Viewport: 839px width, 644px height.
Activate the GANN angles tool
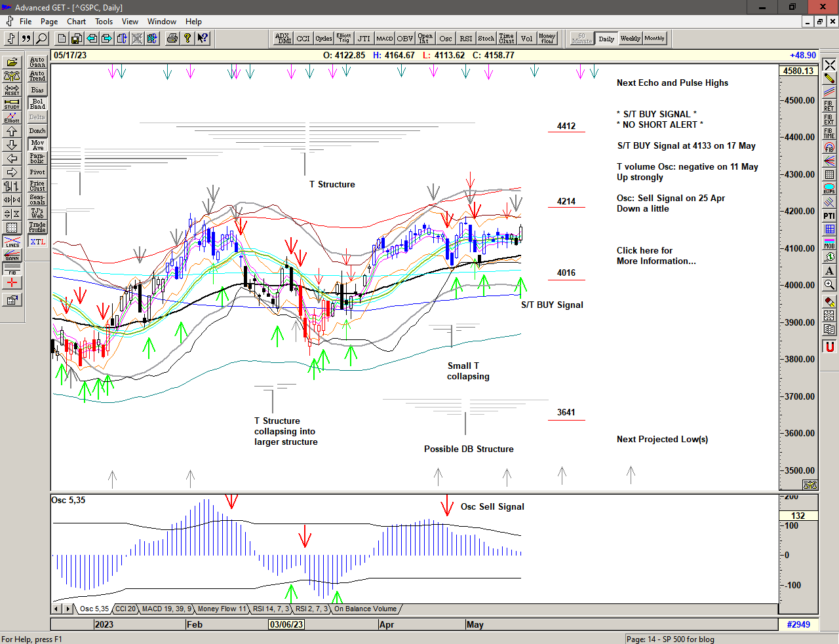12,255
